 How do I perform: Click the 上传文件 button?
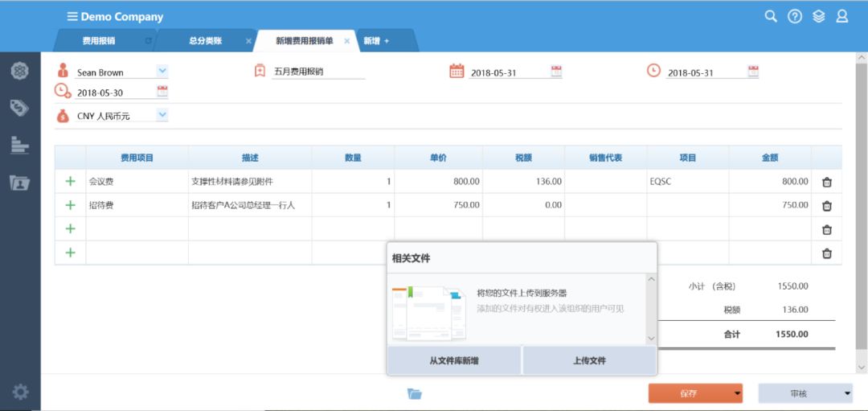click(589, 360)
